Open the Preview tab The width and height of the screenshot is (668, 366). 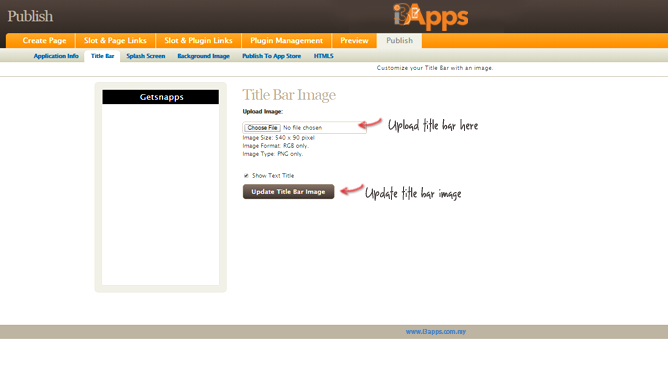(354, 41)
